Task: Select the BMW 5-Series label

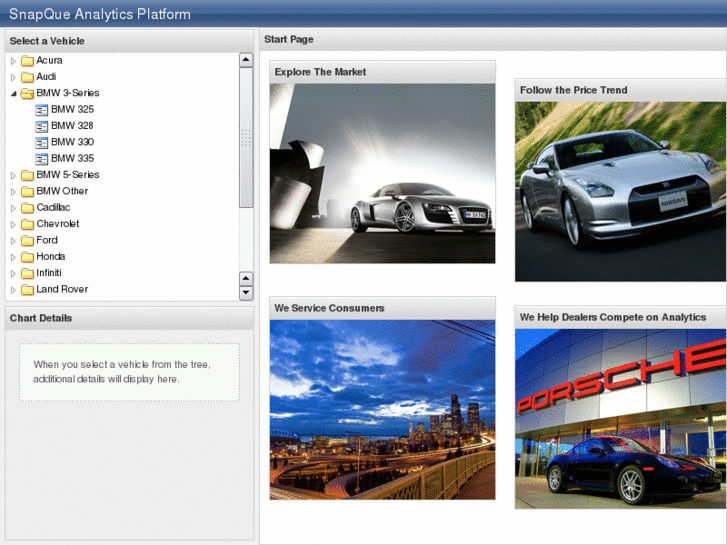Action: (x=68, y=174)
